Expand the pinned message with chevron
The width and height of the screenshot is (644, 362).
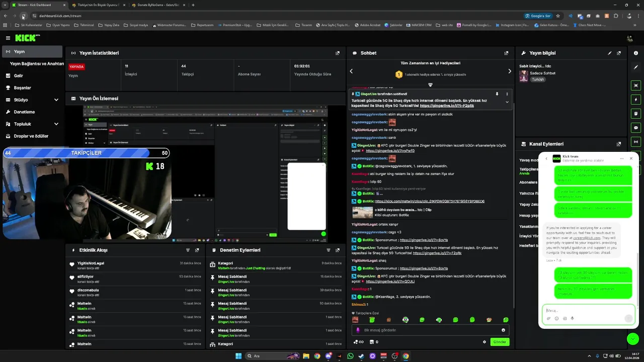coord(507,102)
